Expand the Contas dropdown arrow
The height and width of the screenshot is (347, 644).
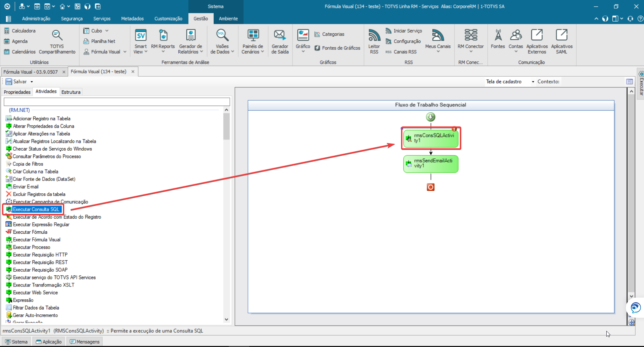(x=516, y=52)
